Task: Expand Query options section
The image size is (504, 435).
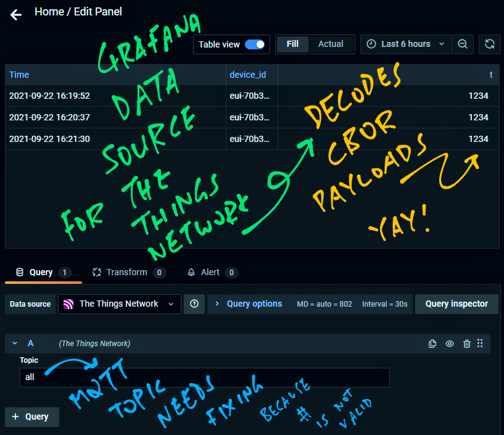Action: pyautogui.click(x=248, y=304)
